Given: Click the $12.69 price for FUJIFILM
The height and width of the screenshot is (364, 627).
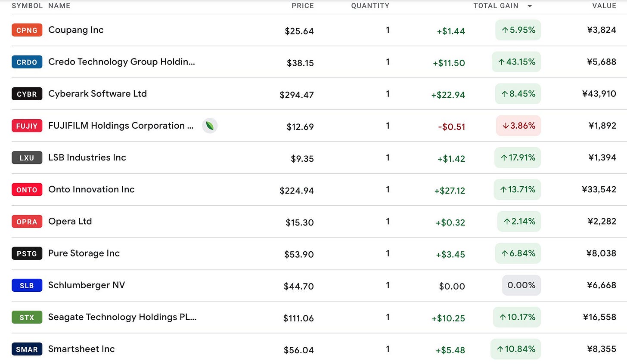Looking at the screenshot, I should (300, 126).
